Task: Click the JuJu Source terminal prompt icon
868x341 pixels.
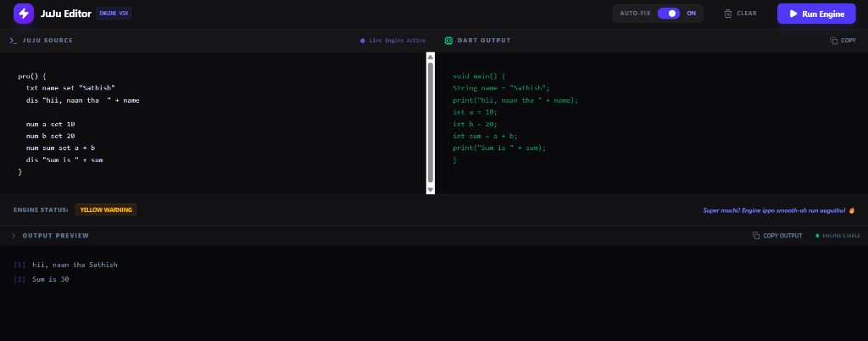Action: [14, 41]
